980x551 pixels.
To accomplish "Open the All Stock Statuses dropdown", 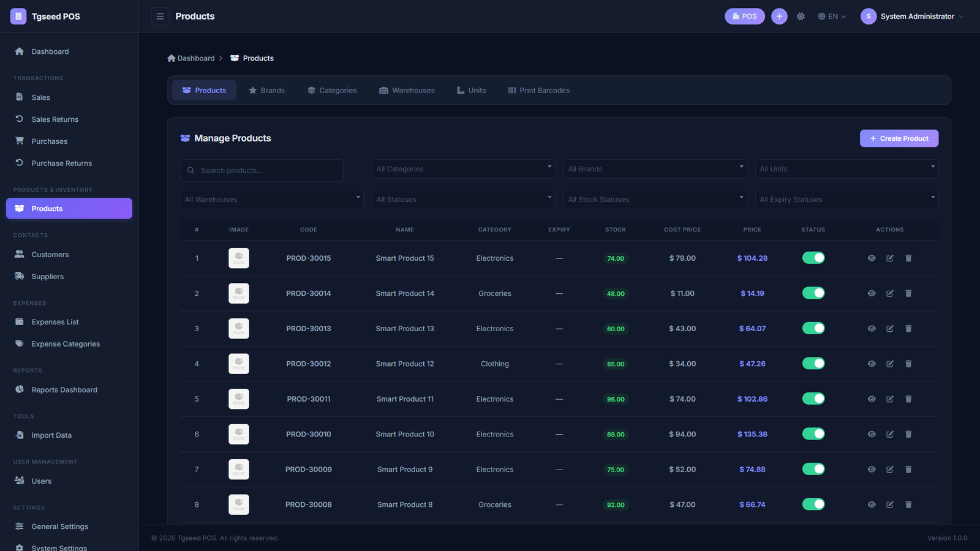I will (x=655, y=200).
